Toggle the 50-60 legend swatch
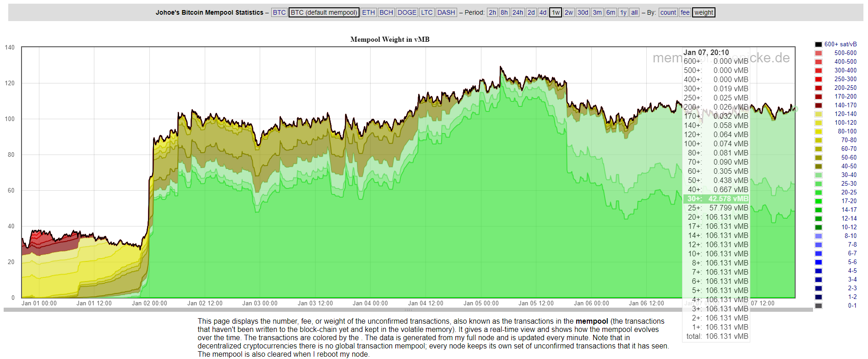 (818, 158)
